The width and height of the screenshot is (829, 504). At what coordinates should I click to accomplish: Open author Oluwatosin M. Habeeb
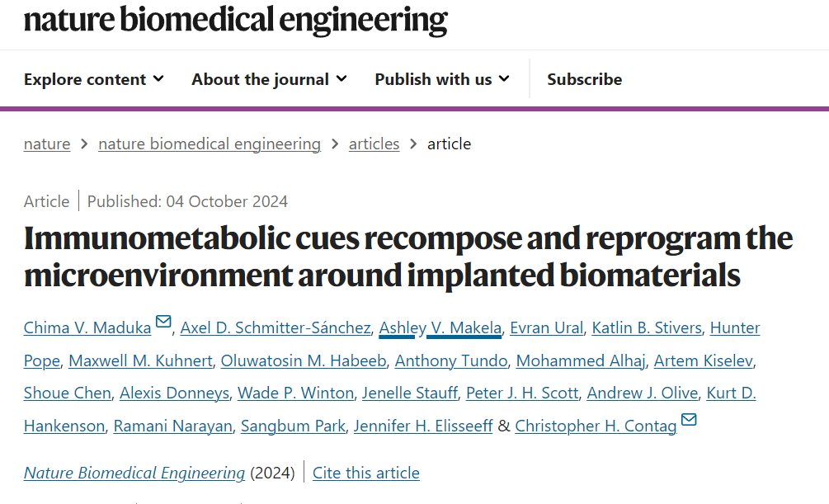click(x=304, y=360)
